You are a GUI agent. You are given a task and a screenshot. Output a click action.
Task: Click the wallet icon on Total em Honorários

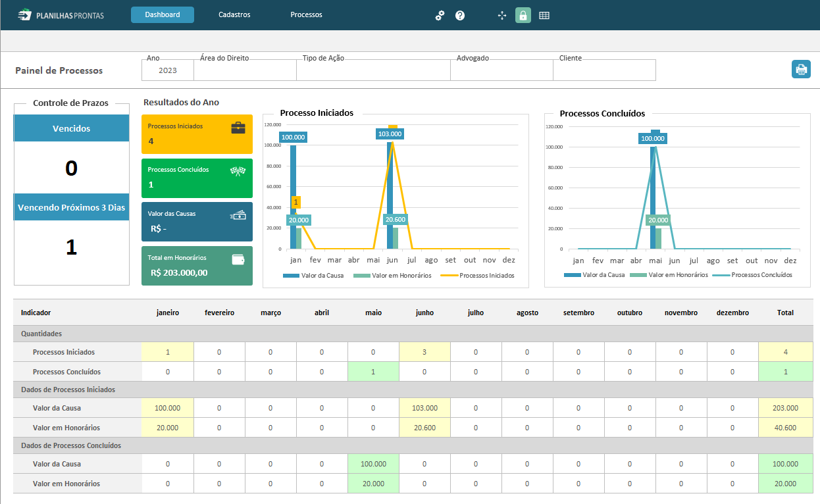238,259
